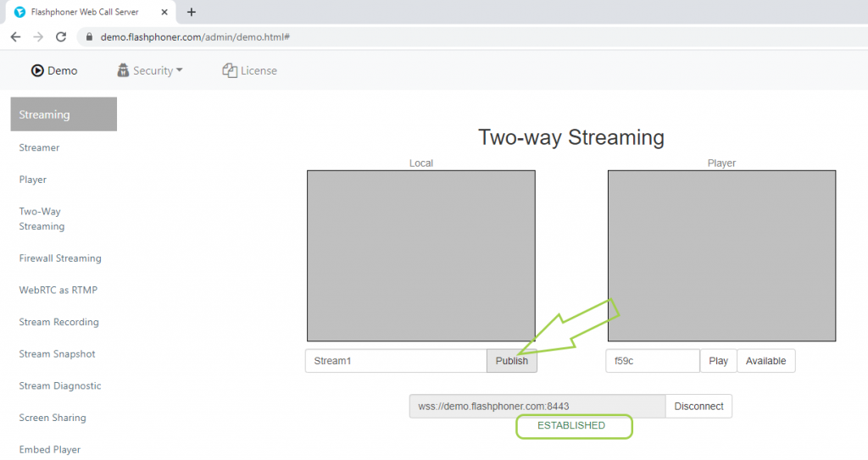Screen dimensions: 868x460
Task: Click the Available button
Action: coord(766,361)
